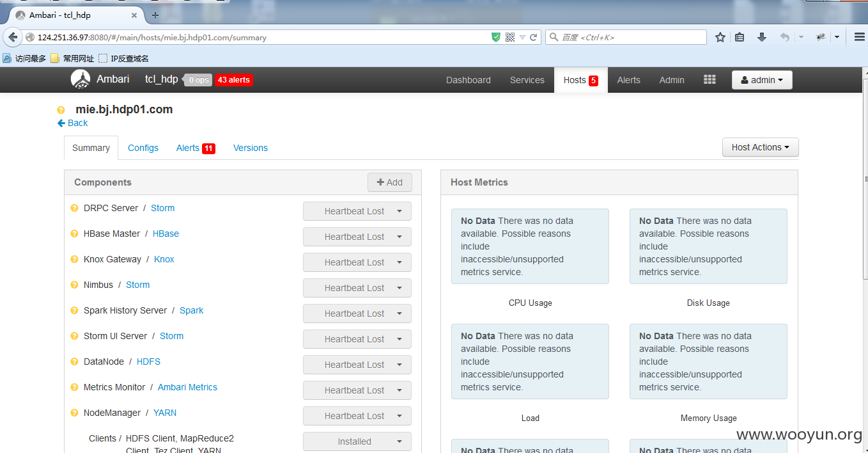The width and height of the screenshot is (868, 453).
Task: Open the Knox service link
Action: tap(164, 259)
